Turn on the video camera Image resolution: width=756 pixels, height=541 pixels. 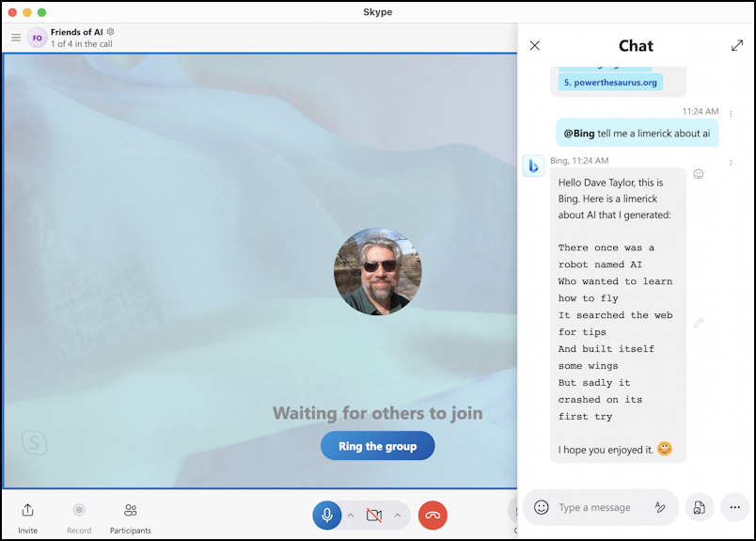coord(374,516)
